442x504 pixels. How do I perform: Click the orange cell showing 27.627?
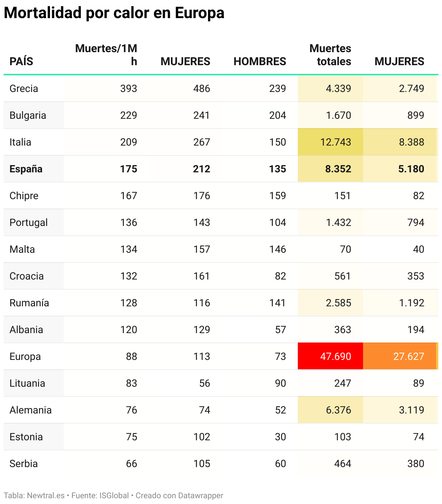click(400, 356)
